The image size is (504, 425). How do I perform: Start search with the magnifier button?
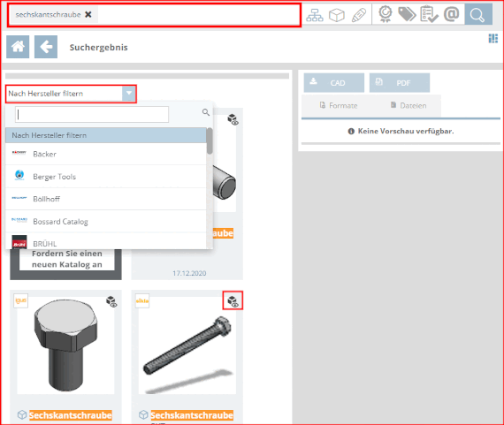click(x=478, y=14)
